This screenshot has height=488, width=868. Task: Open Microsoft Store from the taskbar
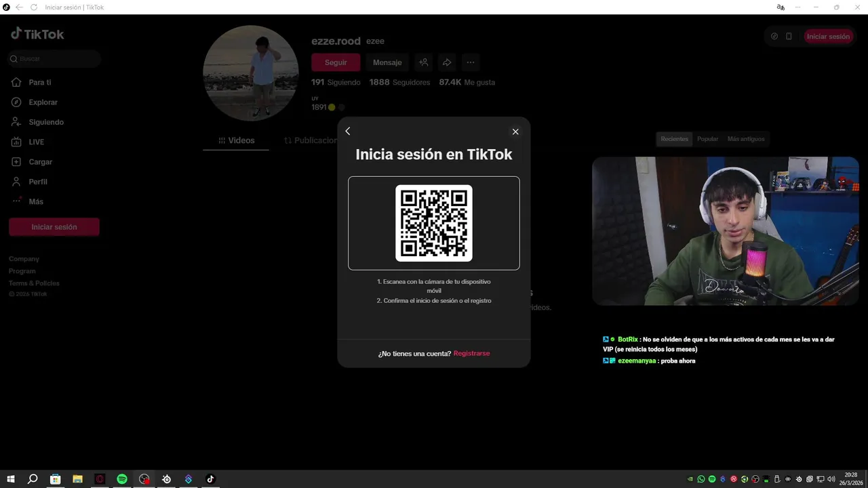coord(55,479)
